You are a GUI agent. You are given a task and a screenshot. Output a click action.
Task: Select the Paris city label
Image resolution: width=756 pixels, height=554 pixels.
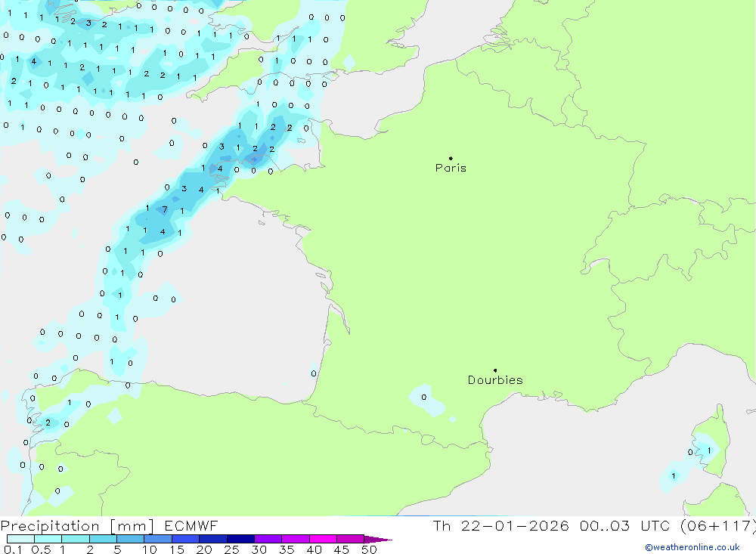[x=451, y=168]
